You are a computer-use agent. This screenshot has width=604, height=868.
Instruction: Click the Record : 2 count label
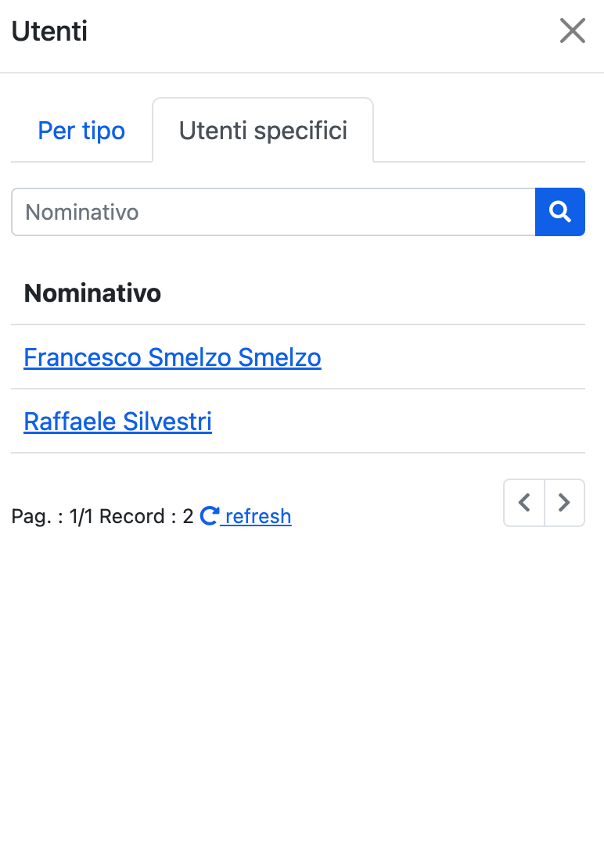(x=146, y=516)
